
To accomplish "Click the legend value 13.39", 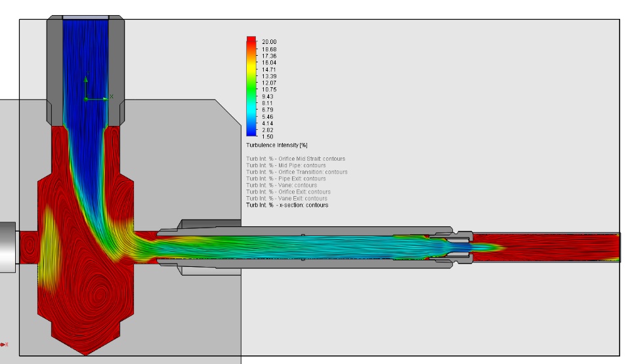I will tap(269, 76).
